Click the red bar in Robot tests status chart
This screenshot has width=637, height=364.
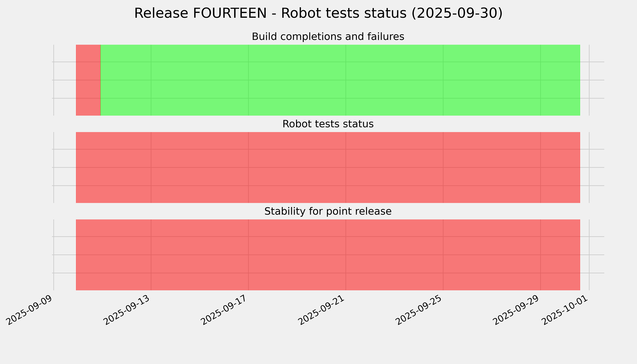[328, 167]
